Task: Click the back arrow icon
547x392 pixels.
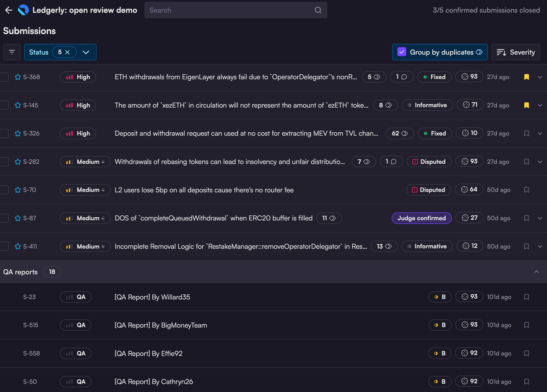Action: (9, 10)
